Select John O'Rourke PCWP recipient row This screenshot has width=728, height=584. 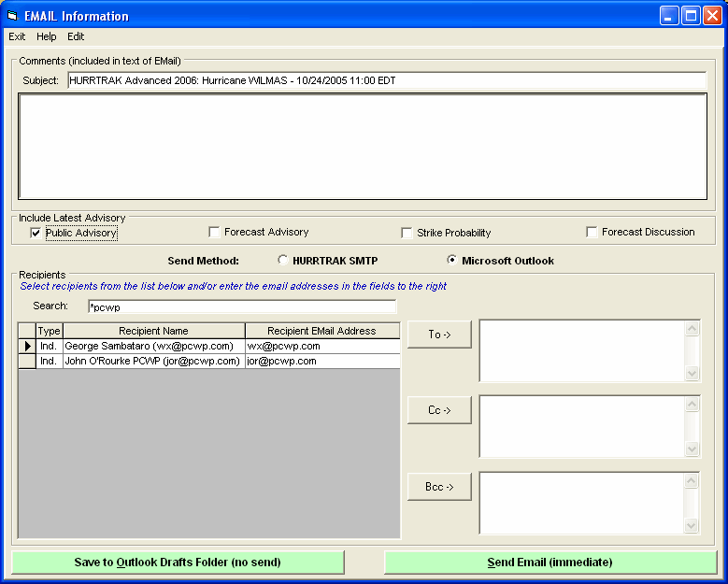click(153, 362)
